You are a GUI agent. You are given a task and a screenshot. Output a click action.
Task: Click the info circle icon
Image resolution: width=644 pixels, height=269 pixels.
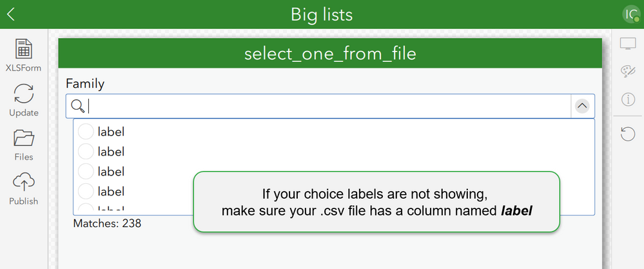[627, 99]
